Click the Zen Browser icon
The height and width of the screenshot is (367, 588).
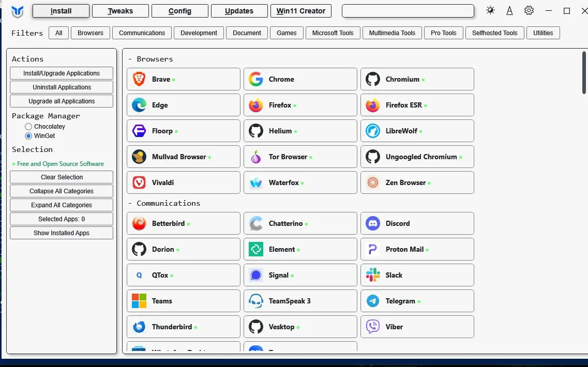tap(373, 182)
